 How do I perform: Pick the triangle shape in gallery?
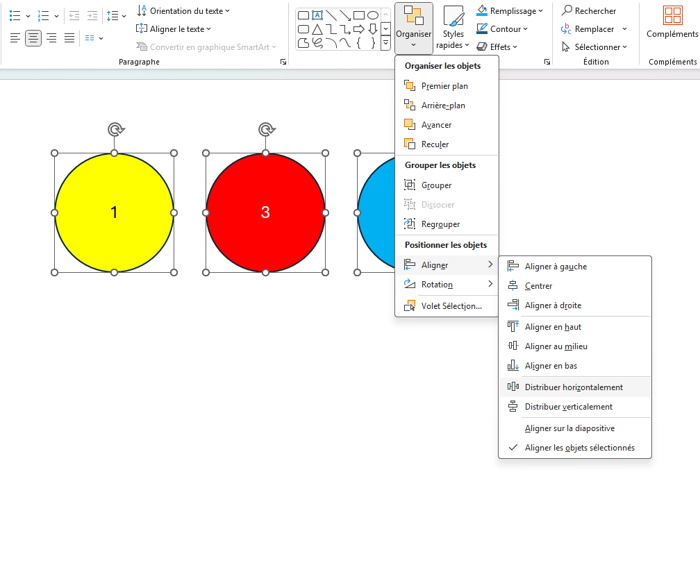(x=317, y=29)
